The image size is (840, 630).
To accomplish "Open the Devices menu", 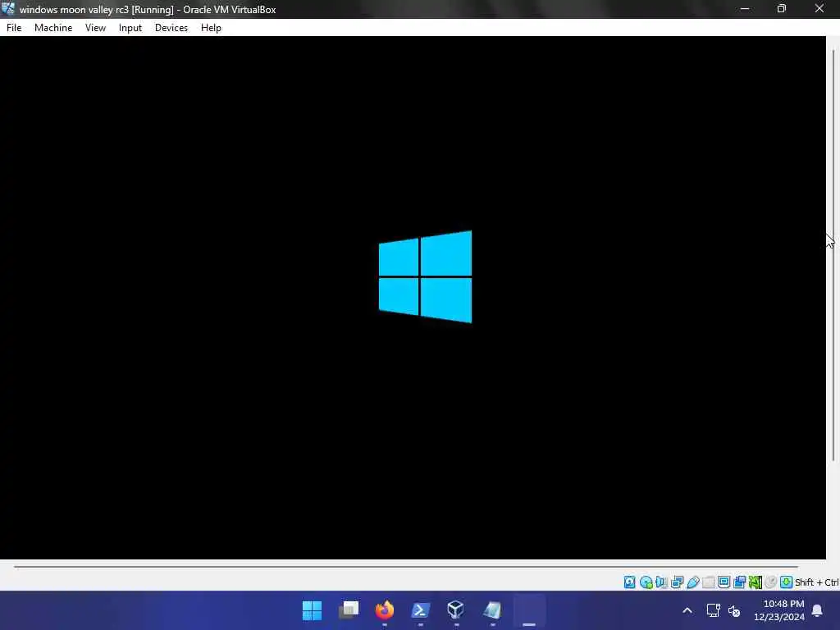I will click(171, 28).
